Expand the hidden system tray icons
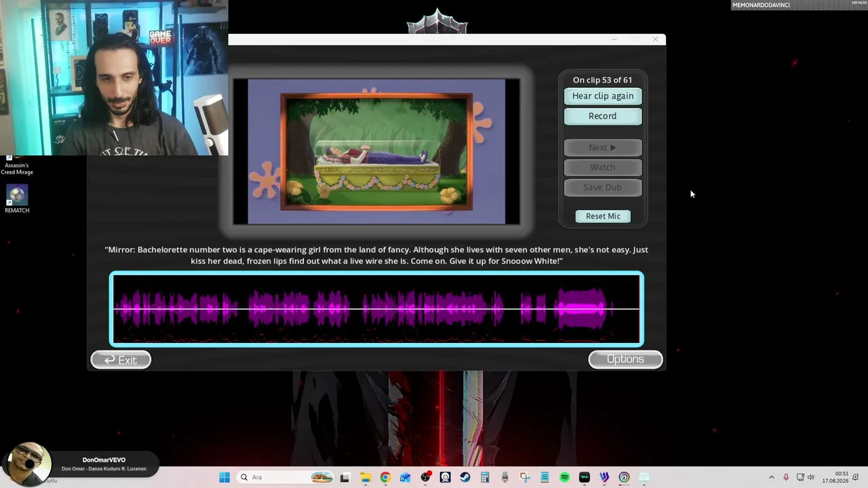868x488 pixels. coord(771,477)
